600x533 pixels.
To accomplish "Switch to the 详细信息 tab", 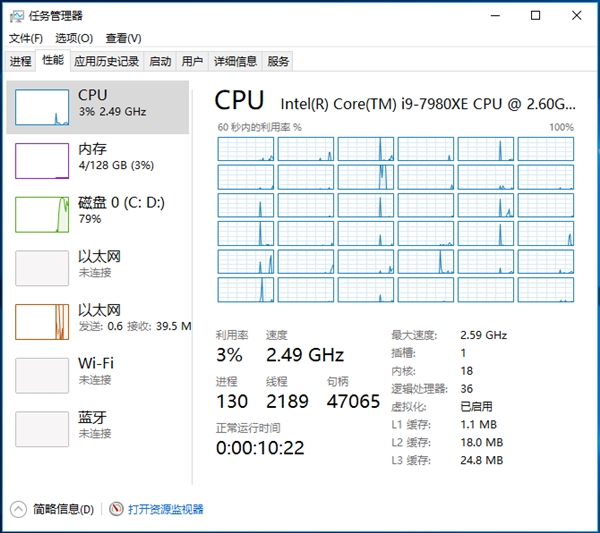I will (x=235, y=61).
